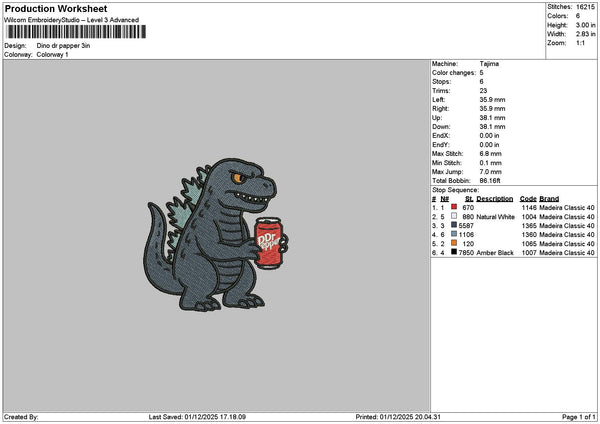Click the stitch count '1106' in row 4

point(466,235)
